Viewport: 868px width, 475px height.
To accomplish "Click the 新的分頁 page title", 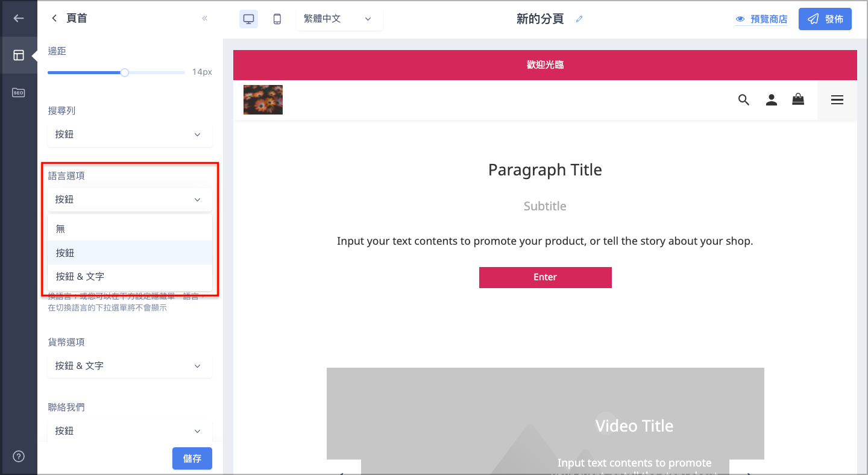I will click(540, 19).
